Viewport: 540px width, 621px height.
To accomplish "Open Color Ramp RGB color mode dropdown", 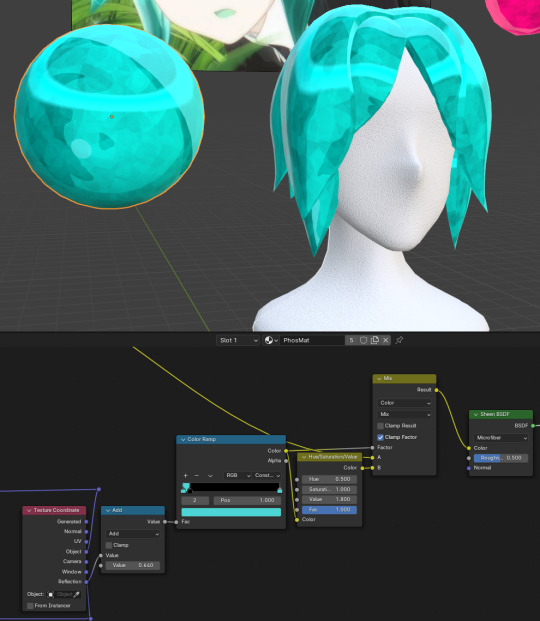I will (x=237, y=475).
